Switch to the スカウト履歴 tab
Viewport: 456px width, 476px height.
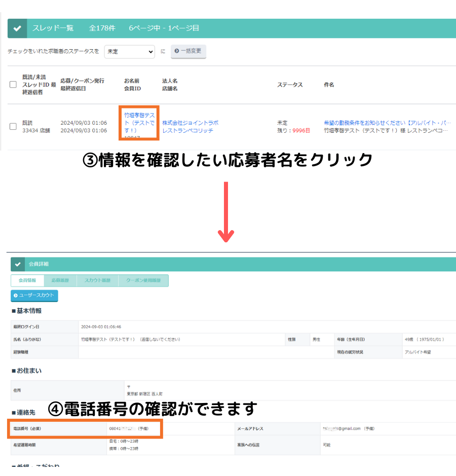click(x=97, y=280)
